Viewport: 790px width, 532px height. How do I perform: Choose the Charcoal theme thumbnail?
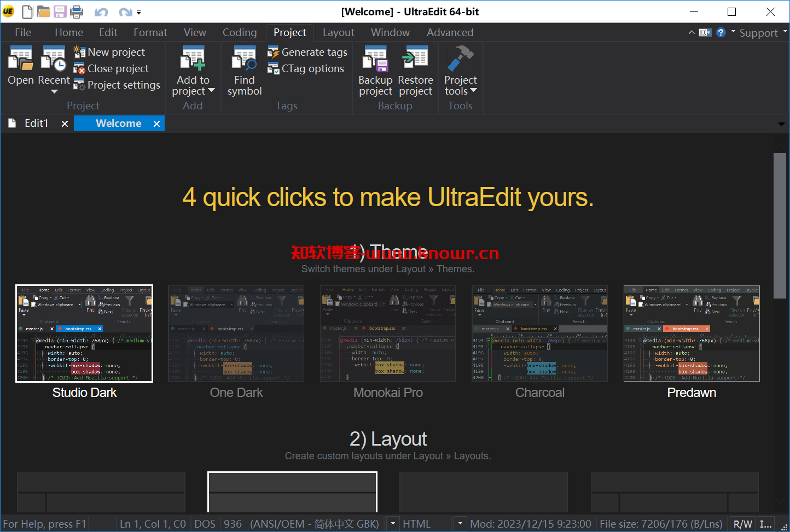(540, 334)
